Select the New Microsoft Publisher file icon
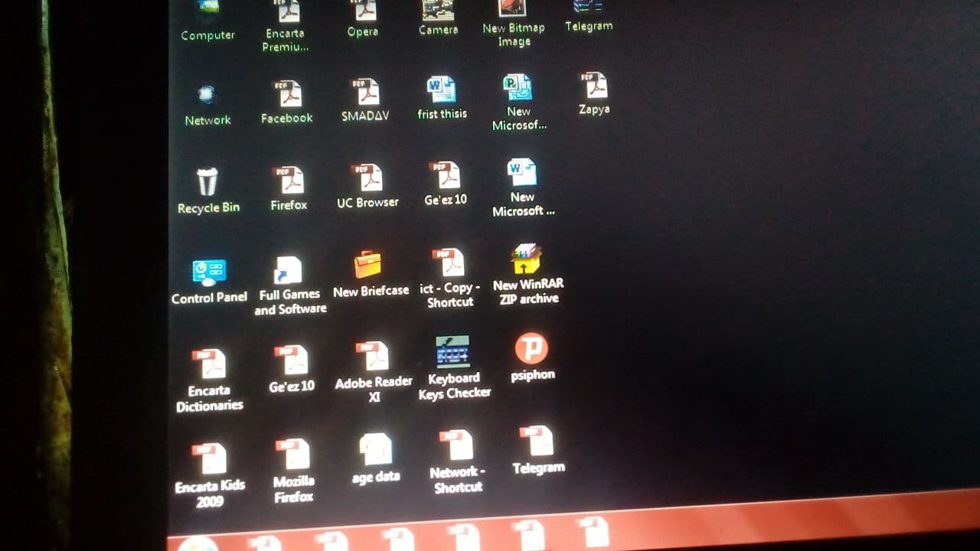Screen dimensions: 980x551 point(518,103)
